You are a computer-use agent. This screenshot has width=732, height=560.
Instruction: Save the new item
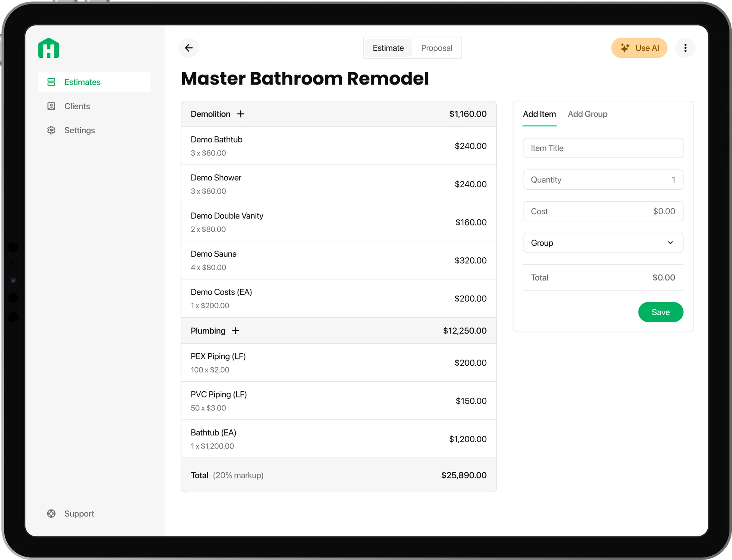point(660,312)
